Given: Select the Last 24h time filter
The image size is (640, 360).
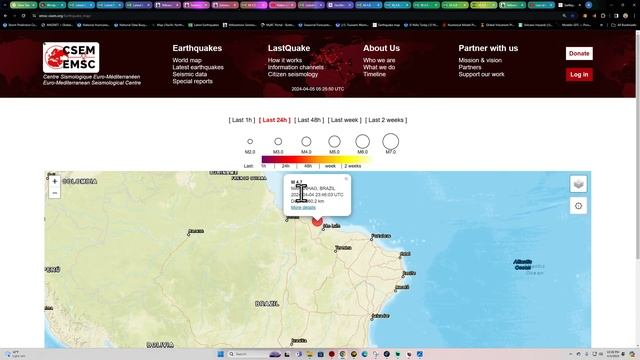Looking at the screenshot, I should coord(275,120).
